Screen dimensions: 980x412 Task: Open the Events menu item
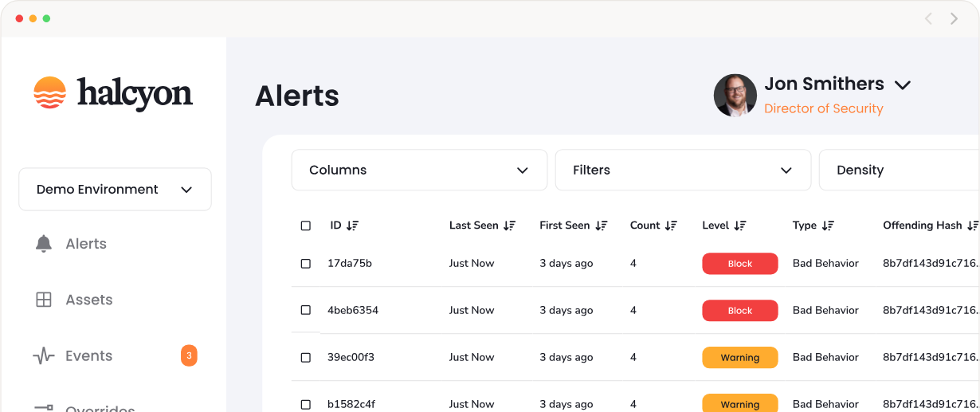pos(88,356)
